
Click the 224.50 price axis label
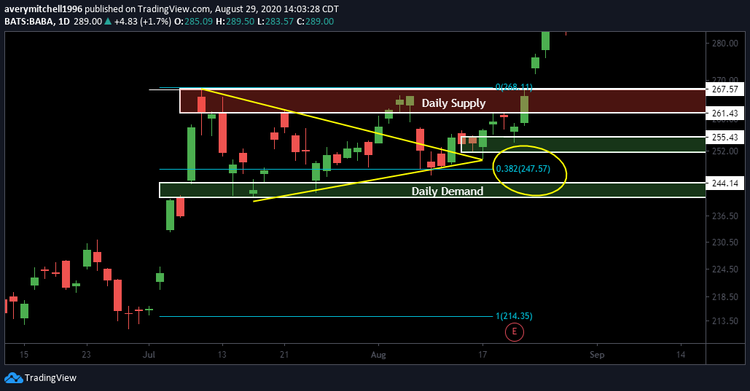tap(725, 269)
